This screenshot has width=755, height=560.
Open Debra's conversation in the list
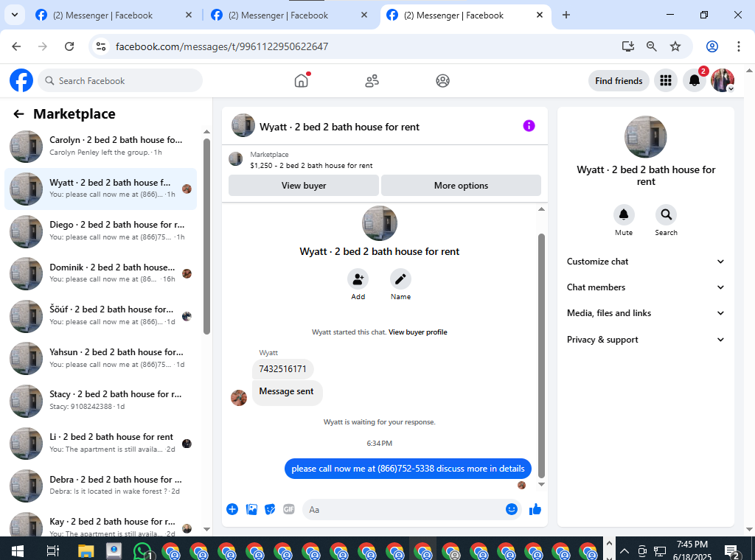pyautogui.click(x=100, y=485)
